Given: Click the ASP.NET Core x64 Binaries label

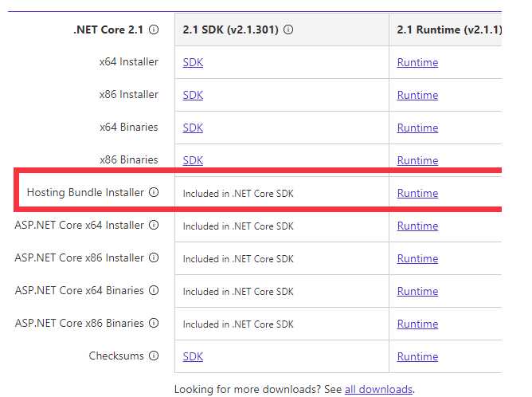Looking at the screenshot, I should [80, 290].
